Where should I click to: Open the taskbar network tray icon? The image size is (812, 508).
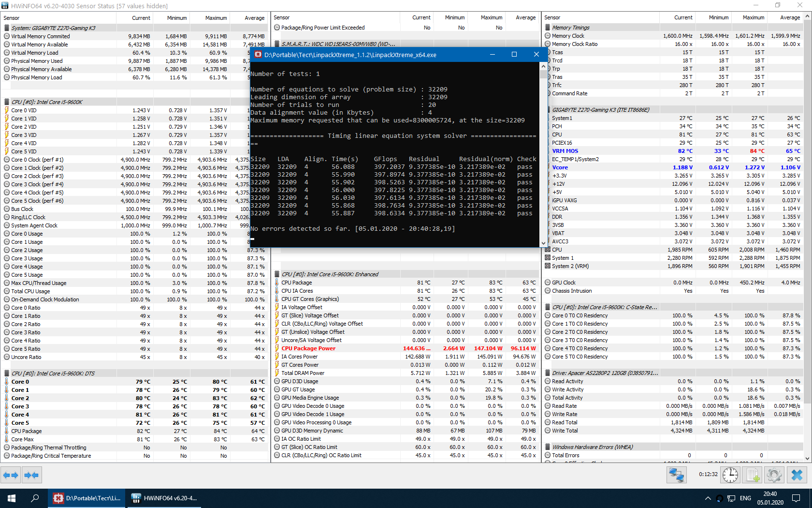point(731,498)
